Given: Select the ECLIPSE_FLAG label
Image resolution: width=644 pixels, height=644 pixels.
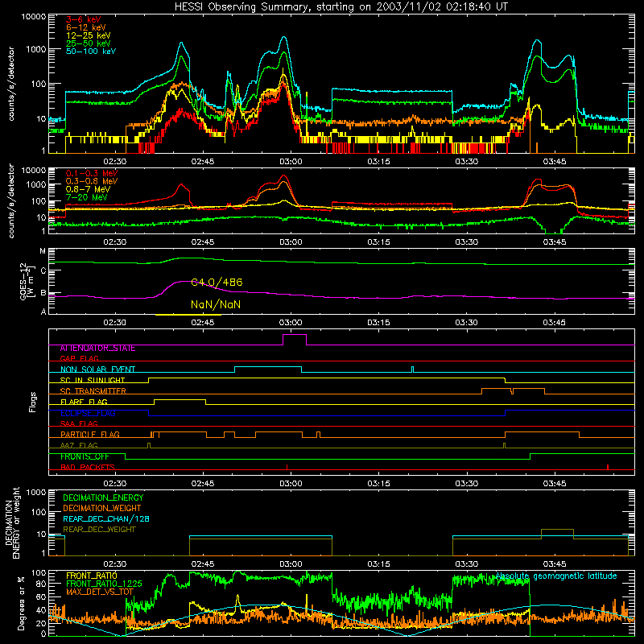Looking at the screenshot, I should point(88,413).
